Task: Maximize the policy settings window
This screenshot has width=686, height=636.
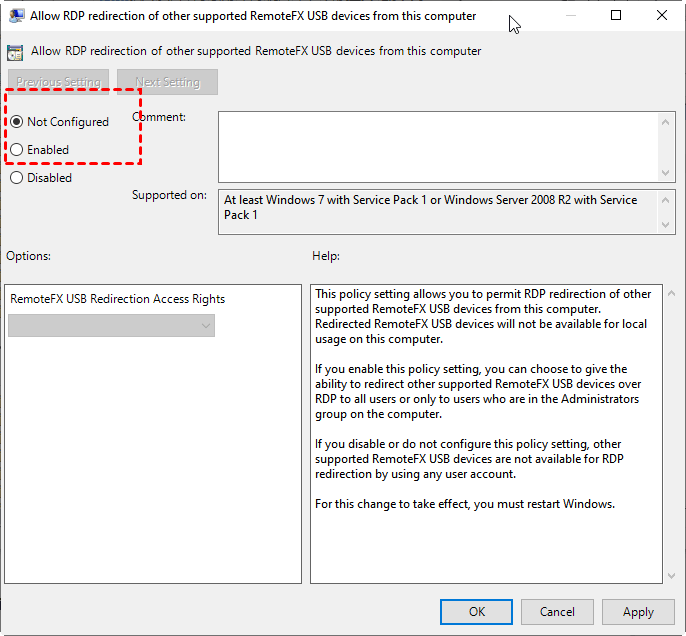Action: (616, 16)
